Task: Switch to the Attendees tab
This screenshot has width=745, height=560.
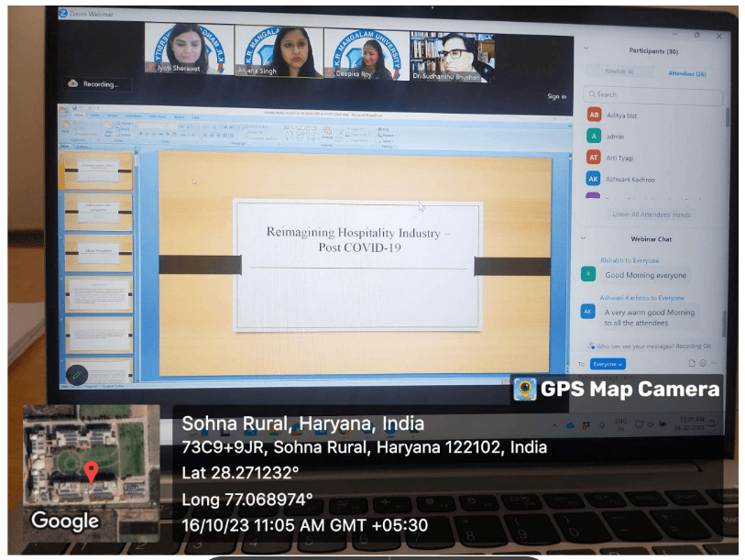Action: (x=687, y=73)
